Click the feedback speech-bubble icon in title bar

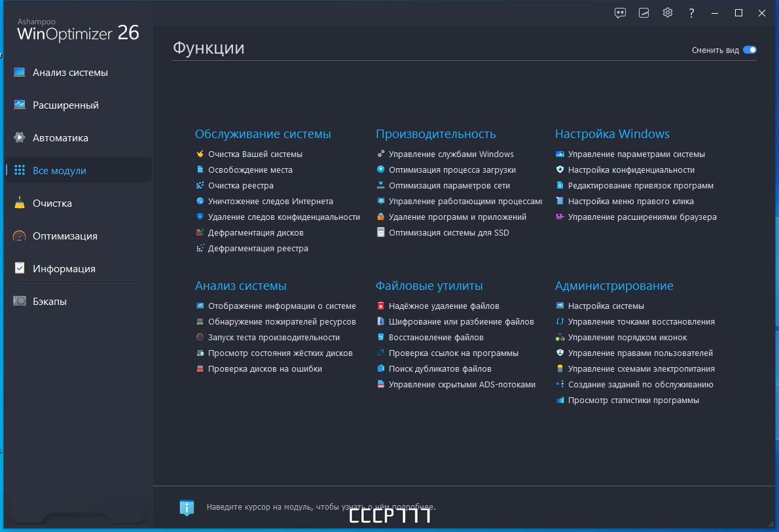pos(619,13)
